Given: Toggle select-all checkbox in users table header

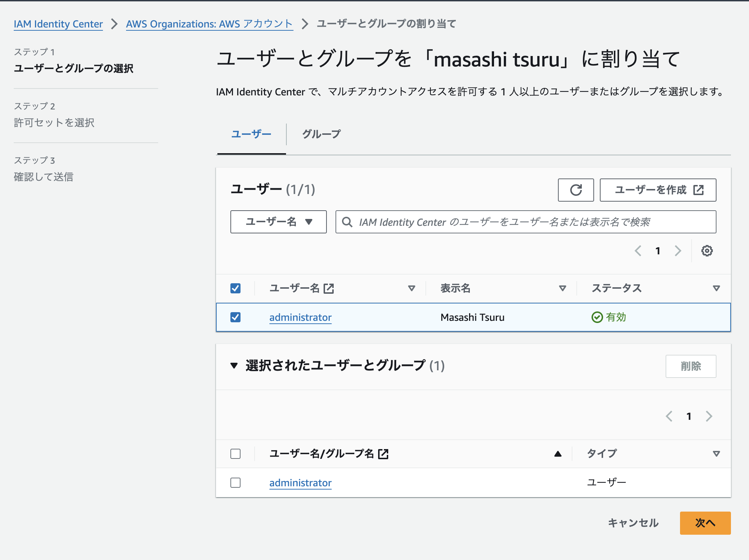Looking at the screenshot, I should pos(235,288).
